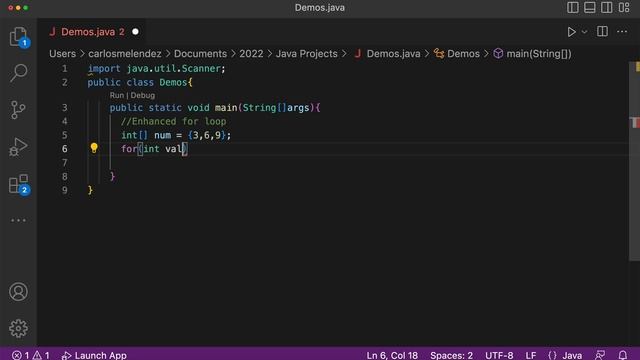Open errors and warnings problems indicator

30,355
